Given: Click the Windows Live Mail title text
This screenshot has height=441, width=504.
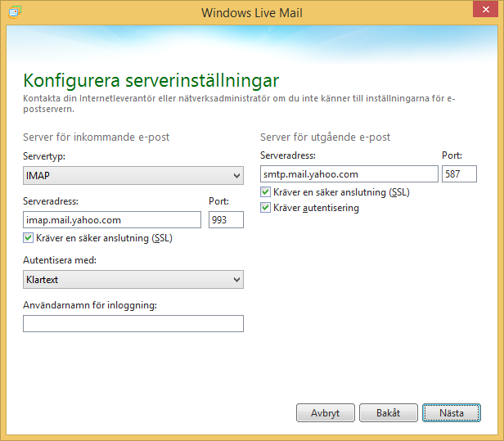Looking at the screenshot, I should click(252, 13).
